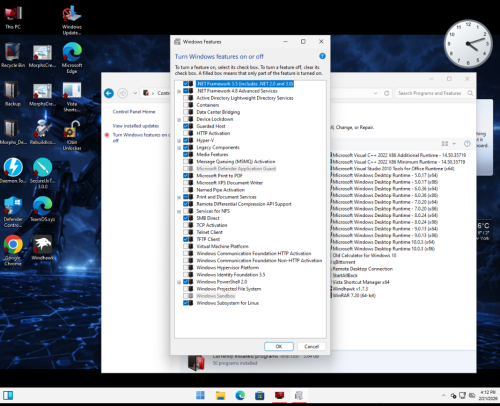
Task: Open Microsoft Edge from taskbar
Action: (x=240, y=395)
